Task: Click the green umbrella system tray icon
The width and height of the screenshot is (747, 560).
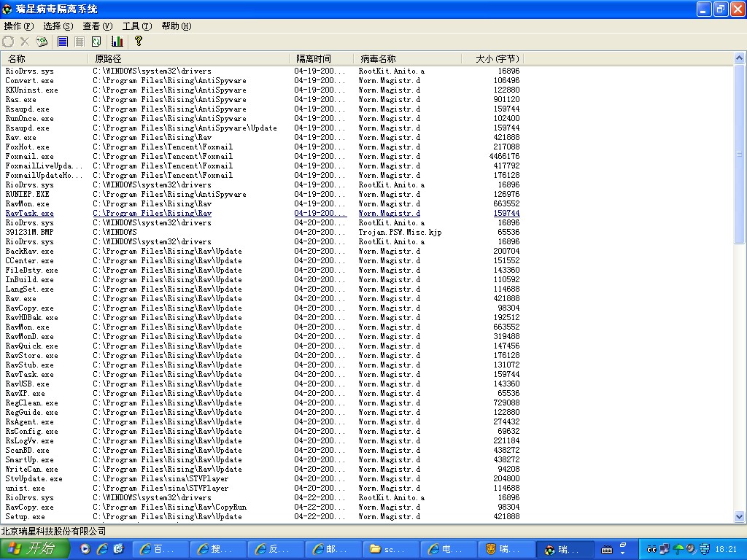Action: click(x=678, y=549)
